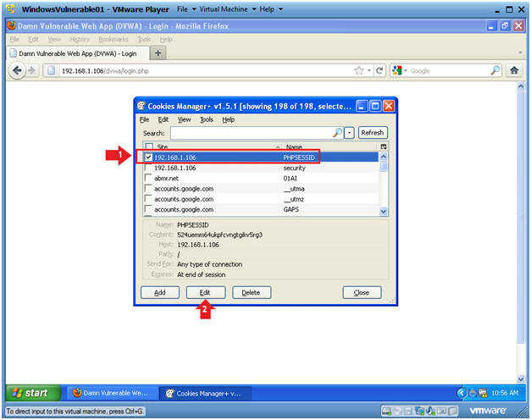Toggle select-all checkbox in Site header
Screen dimensions: 531x420
[x=149, y=146]
